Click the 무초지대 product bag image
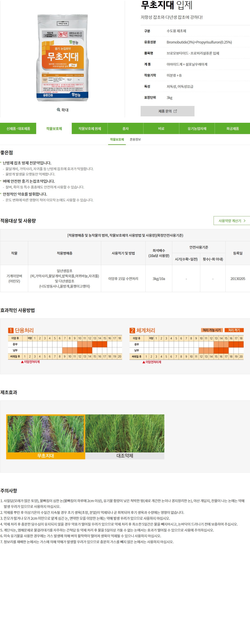This screenshot has width=250, height=644. click(62, 58)
